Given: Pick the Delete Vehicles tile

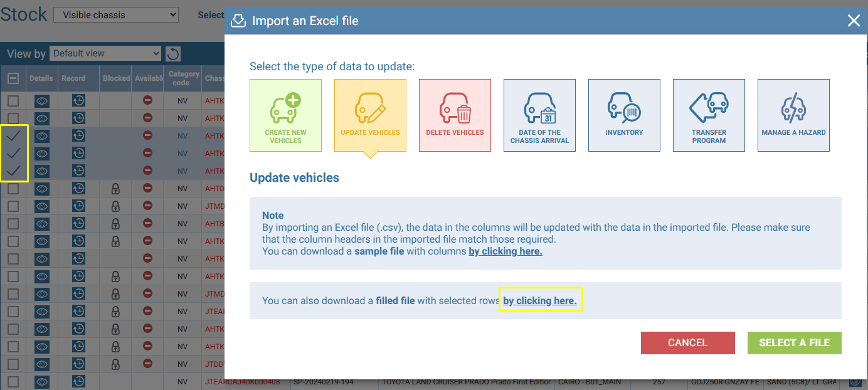Looking at the screenshot, I should (x=455, y=115).
